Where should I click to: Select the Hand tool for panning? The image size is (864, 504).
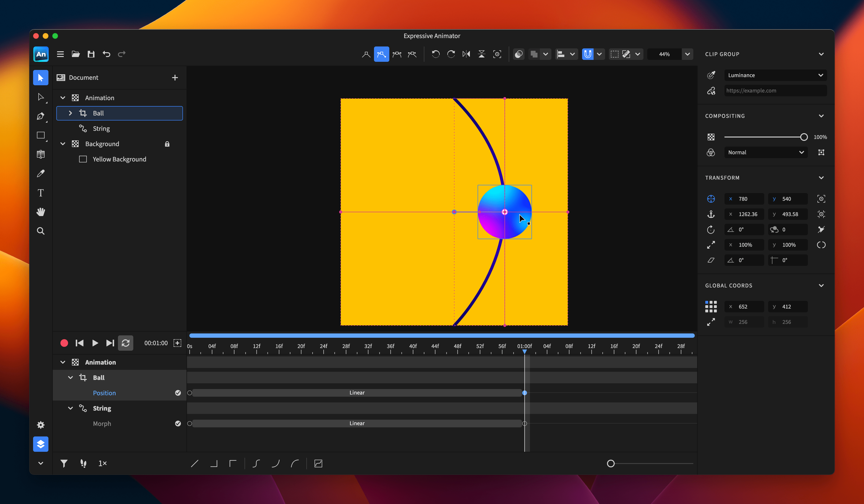(41, 212)
